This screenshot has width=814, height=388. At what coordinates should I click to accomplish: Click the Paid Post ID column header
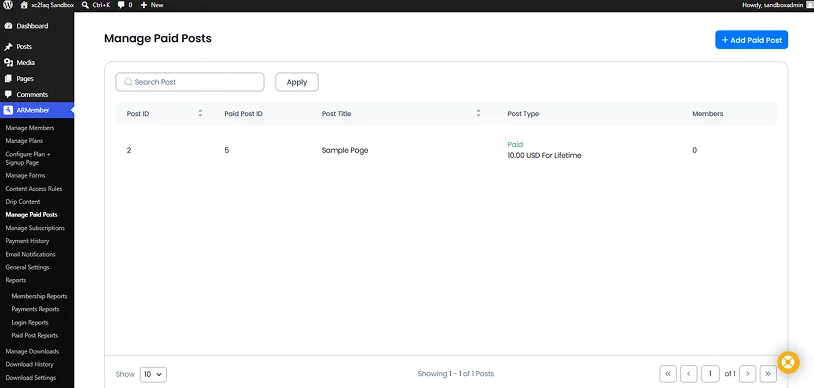point(243,113)
